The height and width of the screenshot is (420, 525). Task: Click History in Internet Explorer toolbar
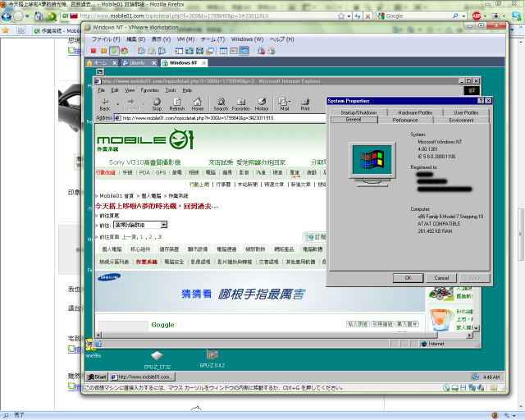click(262, 104)
